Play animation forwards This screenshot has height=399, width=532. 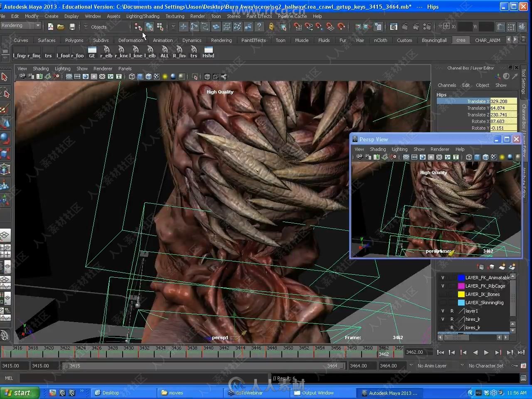tap(486, 352)
